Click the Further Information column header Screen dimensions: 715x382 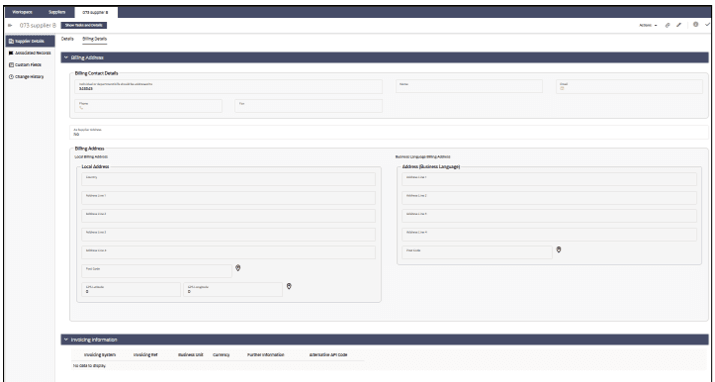[266, 355]
